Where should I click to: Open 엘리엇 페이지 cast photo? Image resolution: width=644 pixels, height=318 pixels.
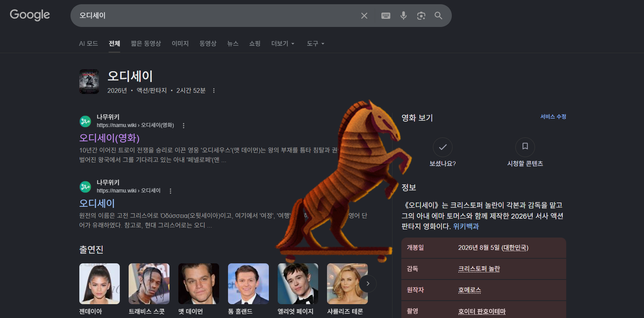point(298,284)
